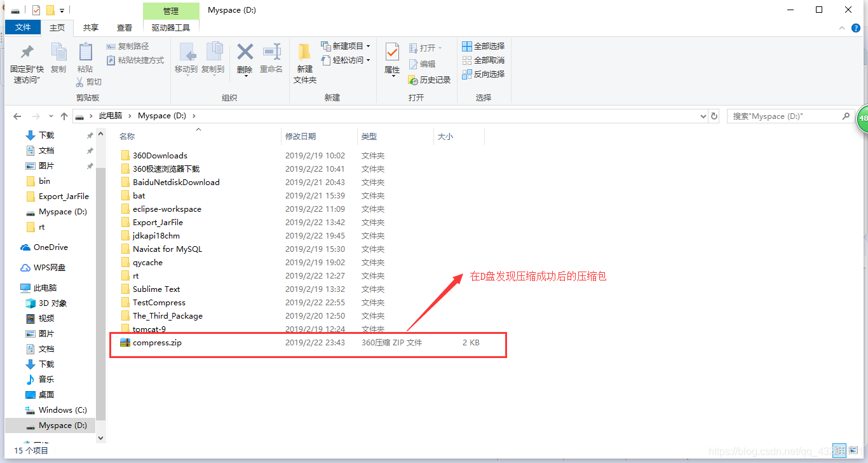
Task: Pin folder to Quick access
Action: coord(27,64)
